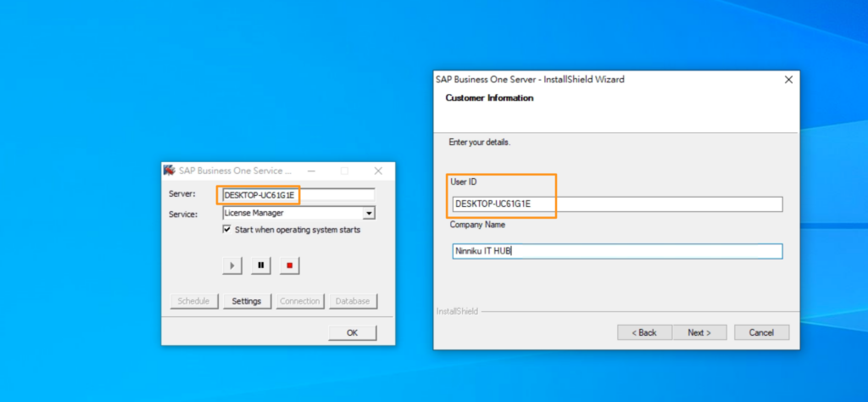Screen dimensions: 868x402
Task: Click into the Company Name field
Action: 617,251
